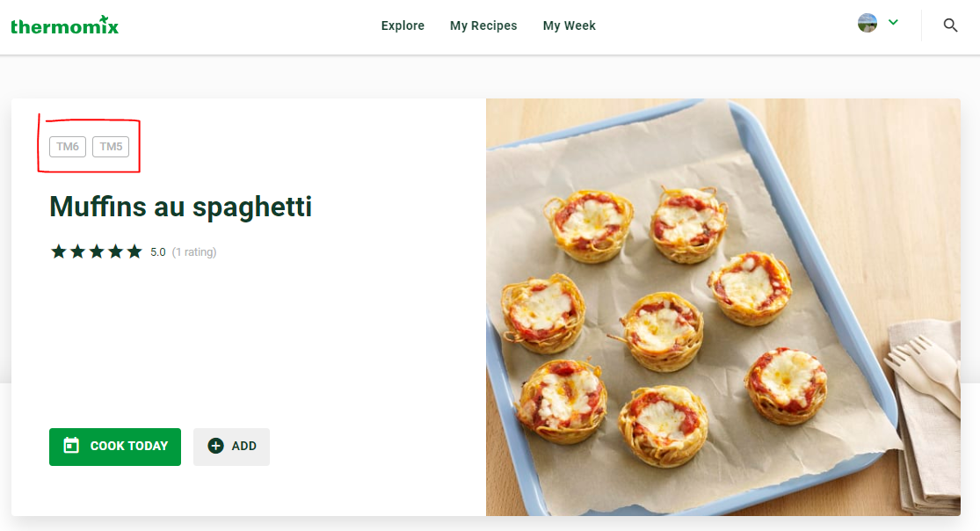
Task: Open the "(1 rating)" link
Action: 194,252
